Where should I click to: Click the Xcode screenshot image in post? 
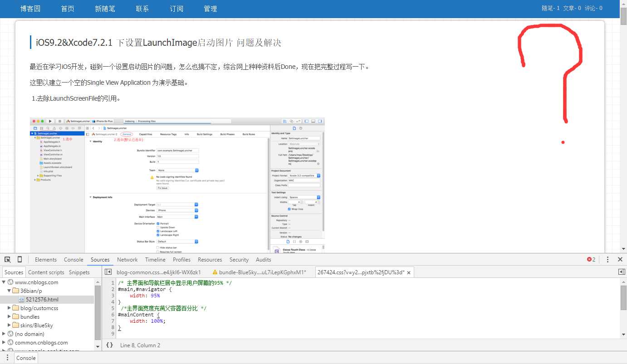pyautogui.click(x=177, y=185)
